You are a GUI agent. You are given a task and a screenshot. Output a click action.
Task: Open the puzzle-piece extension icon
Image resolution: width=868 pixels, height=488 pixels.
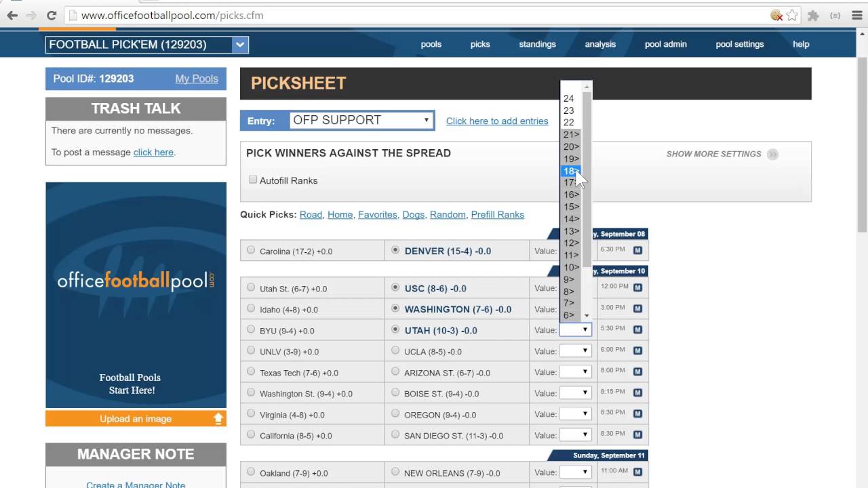[x=814, y=15]
